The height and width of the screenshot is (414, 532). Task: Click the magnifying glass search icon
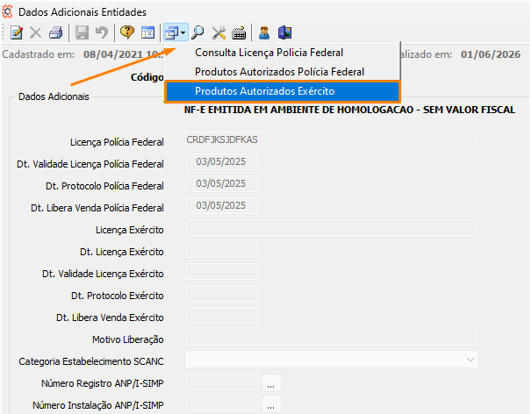[198, 32]
